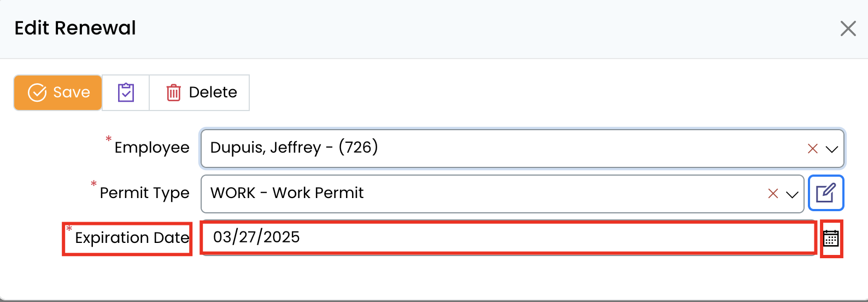Click the orange Save button
Screen dimensions: 868x302
(58, 92)
